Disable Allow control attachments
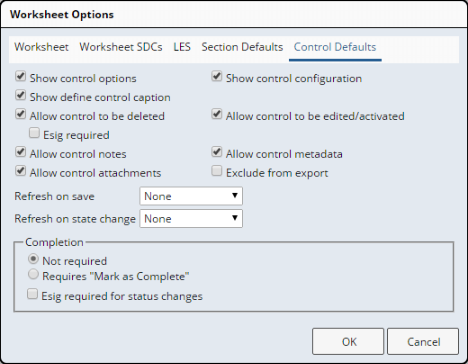 tap(20, 171)
